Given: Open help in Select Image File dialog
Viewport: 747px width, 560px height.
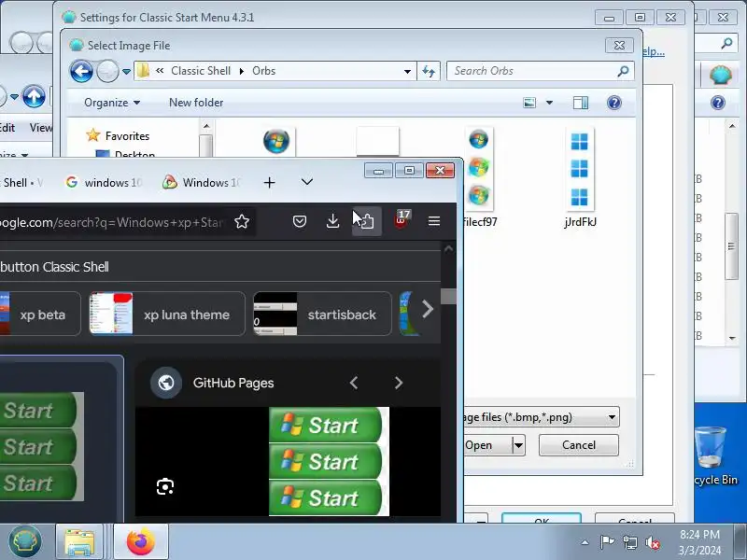Looking at the screenshot, I should pyautogui.click(x=614, y=103).
